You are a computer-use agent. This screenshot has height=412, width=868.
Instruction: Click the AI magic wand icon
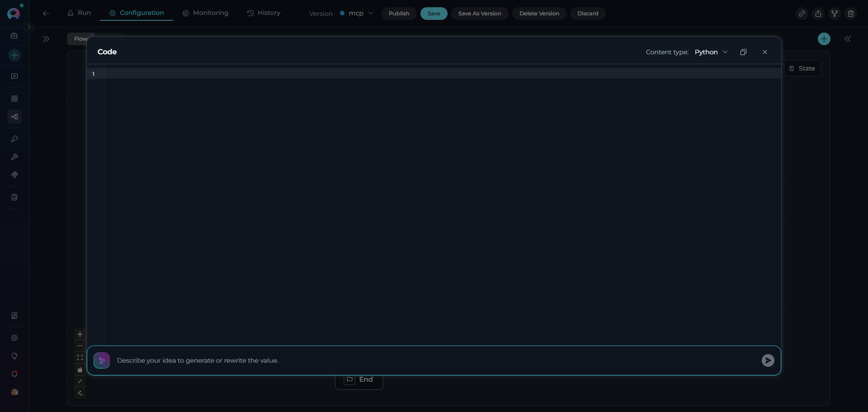point(102,360)
